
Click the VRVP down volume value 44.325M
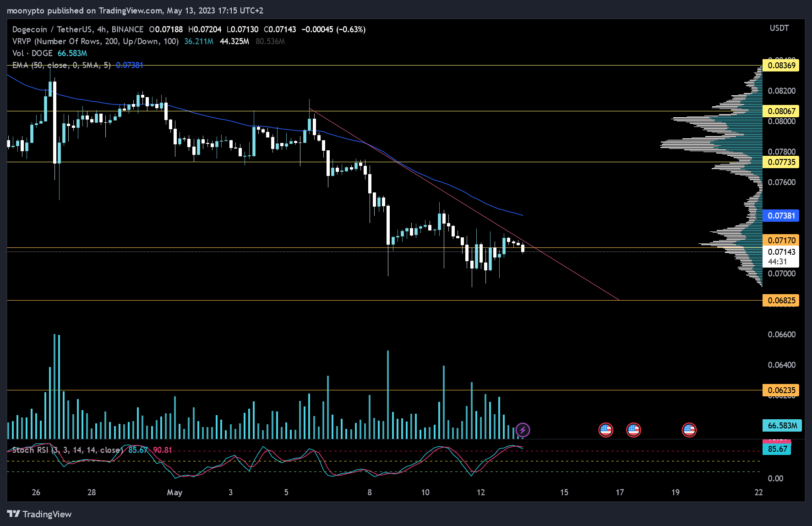point(234,41)
